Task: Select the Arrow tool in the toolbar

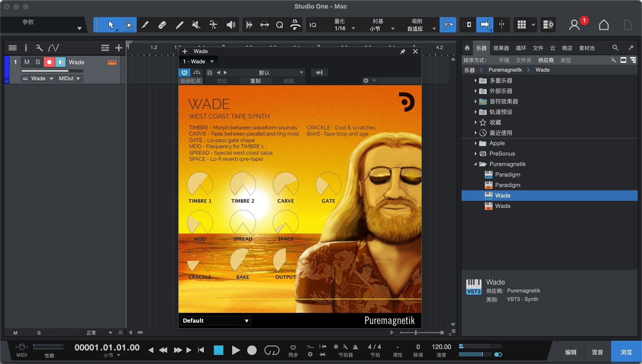Action: click(x=111, y=25)
